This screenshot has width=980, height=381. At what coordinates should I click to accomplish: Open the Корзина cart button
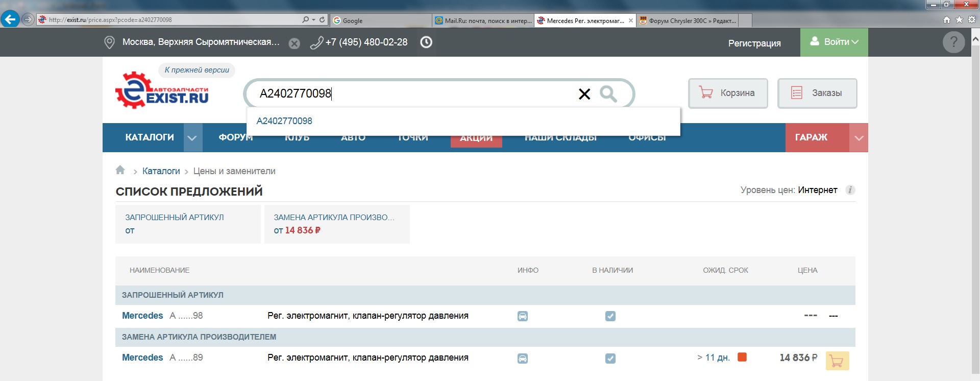[728, 93]
